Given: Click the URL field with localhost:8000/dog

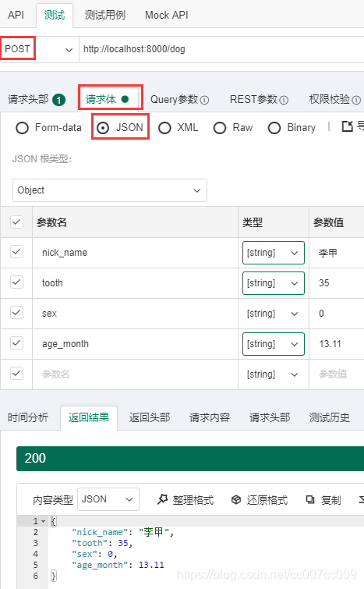Looking at the screenshot, I should [x=221, y=49].
